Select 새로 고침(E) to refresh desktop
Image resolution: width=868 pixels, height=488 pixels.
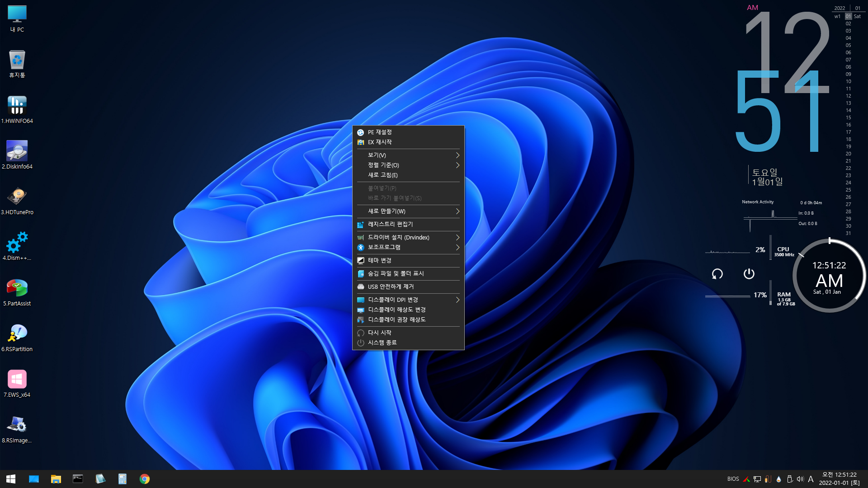(408, 175)
